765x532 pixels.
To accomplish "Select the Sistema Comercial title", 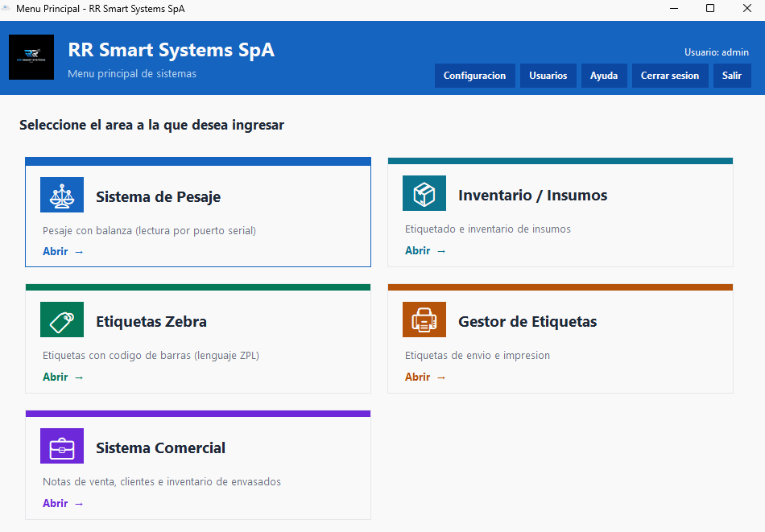I will tap(160, 448).
